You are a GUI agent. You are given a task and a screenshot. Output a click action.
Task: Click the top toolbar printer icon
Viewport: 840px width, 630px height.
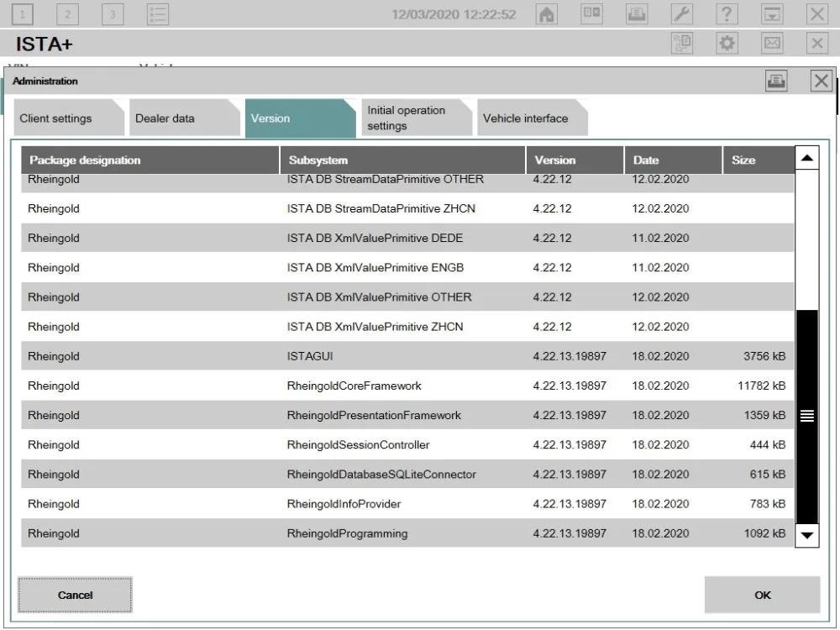pyautogui.click(x=637, y=14)
